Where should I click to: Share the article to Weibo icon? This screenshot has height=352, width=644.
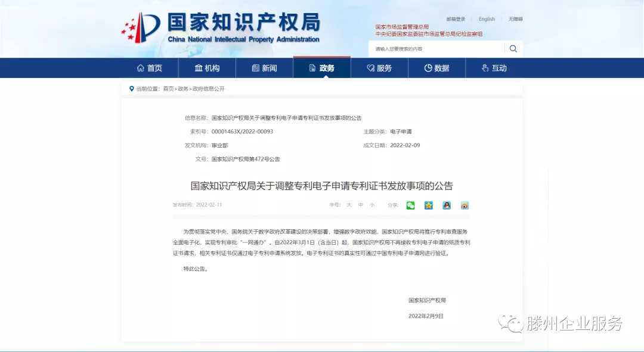(x=465, y=205)
